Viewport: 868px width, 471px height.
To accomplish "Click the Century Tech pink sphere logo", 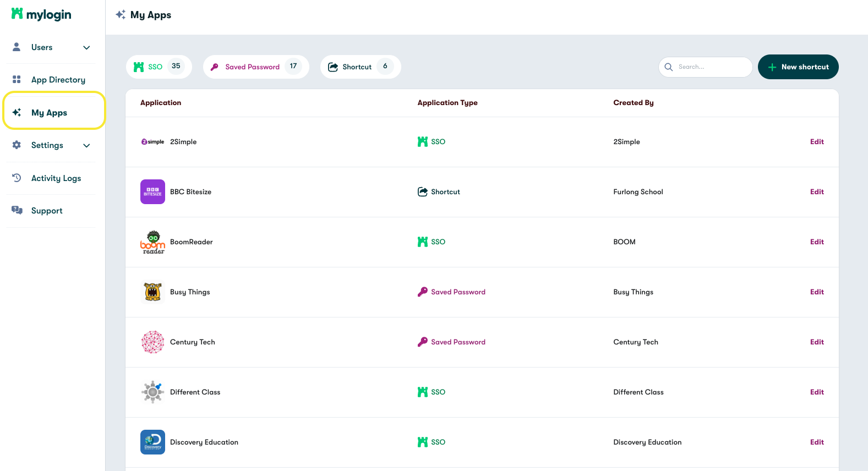I will [152, 342].
